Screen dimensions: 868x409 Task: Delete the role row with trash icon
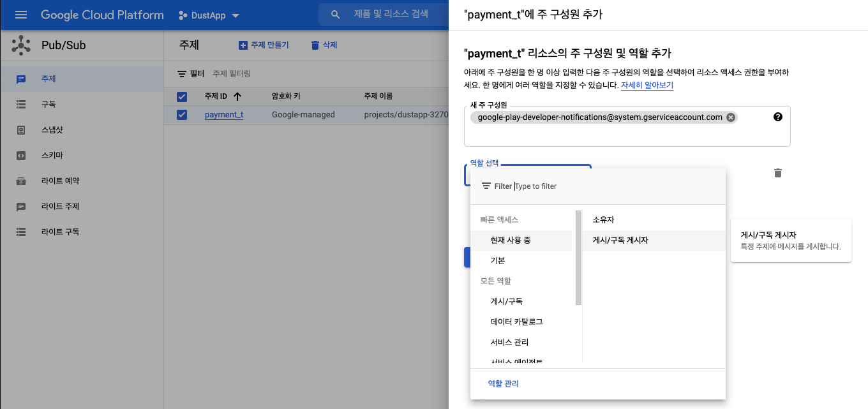pyautogui.click(x=777, y=173)
